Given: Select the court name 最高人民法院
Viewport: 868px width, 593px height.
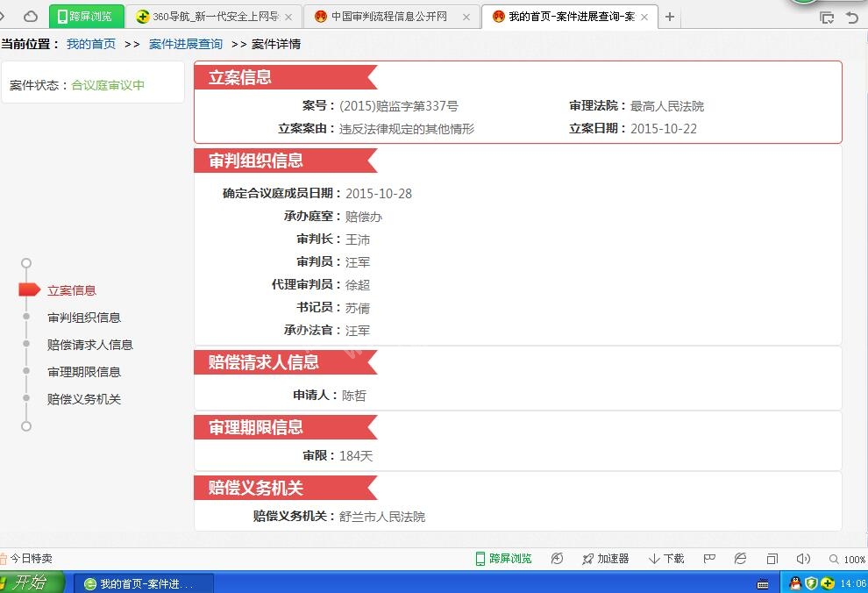Looking at the screenshot, I should [667, 106].
